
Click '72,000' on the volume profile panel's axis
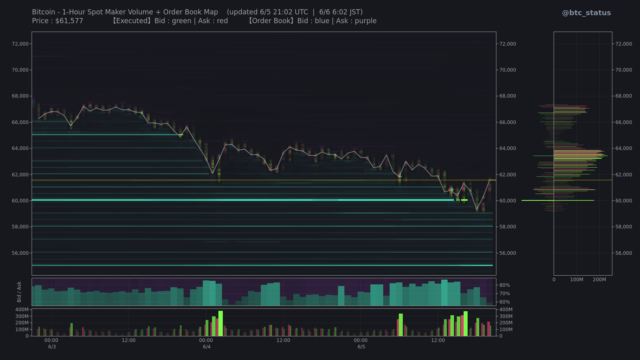[x=623, y=44]
